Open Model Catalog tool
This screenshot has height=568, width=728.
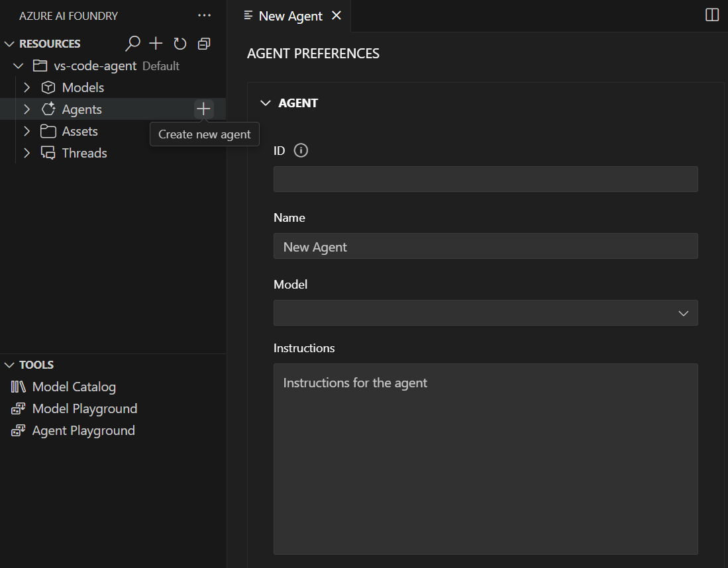74,387
